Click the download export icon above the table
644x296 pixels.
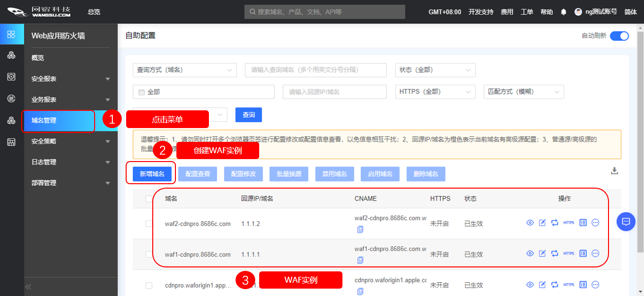pyautogui.click(x=614, y=171)
